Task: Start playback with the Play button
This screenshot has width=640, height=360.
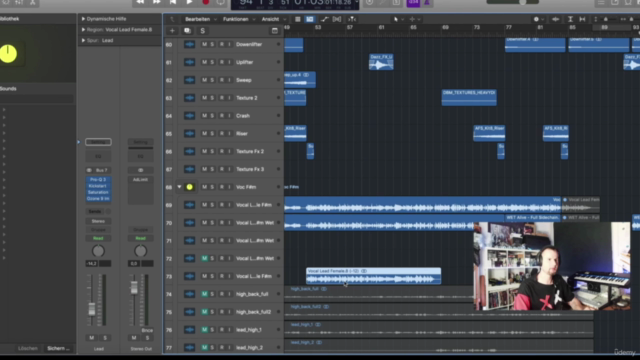Action: (x=189, y=2)
